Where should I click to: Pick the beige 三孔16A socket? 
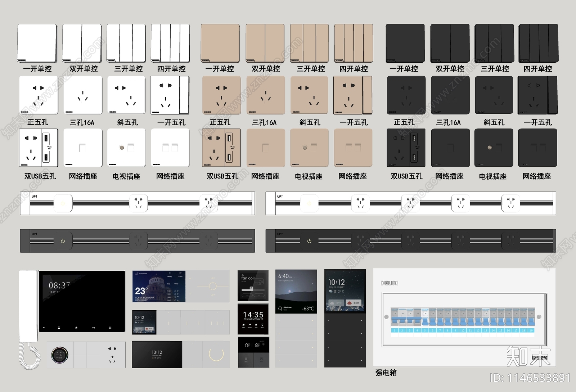266,95
